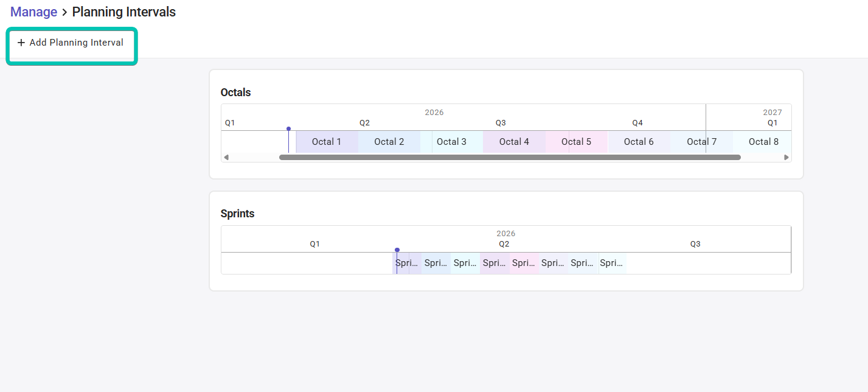Click Octal 7 on the timeline

coord(701,142)
